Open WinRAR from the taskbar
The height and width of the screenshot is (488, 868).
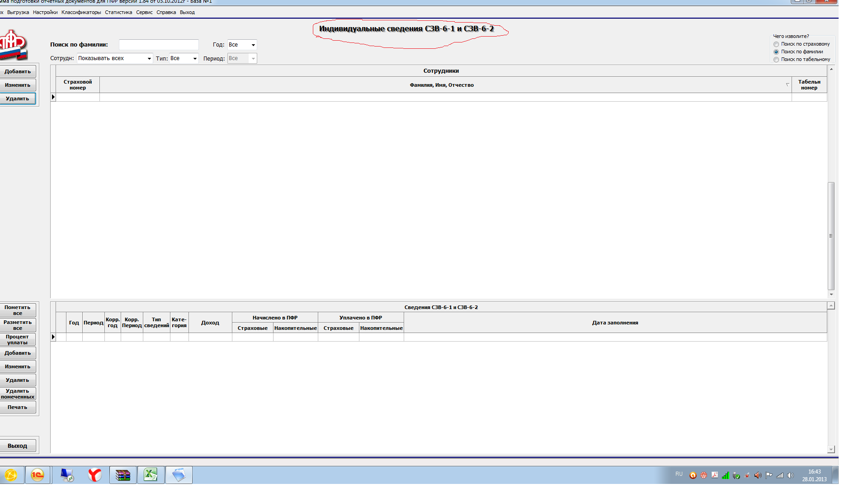click(x=123, y=475)
